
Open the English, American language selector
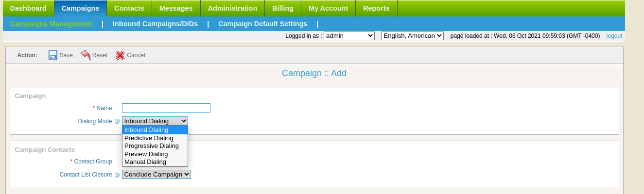pos(412,35)
